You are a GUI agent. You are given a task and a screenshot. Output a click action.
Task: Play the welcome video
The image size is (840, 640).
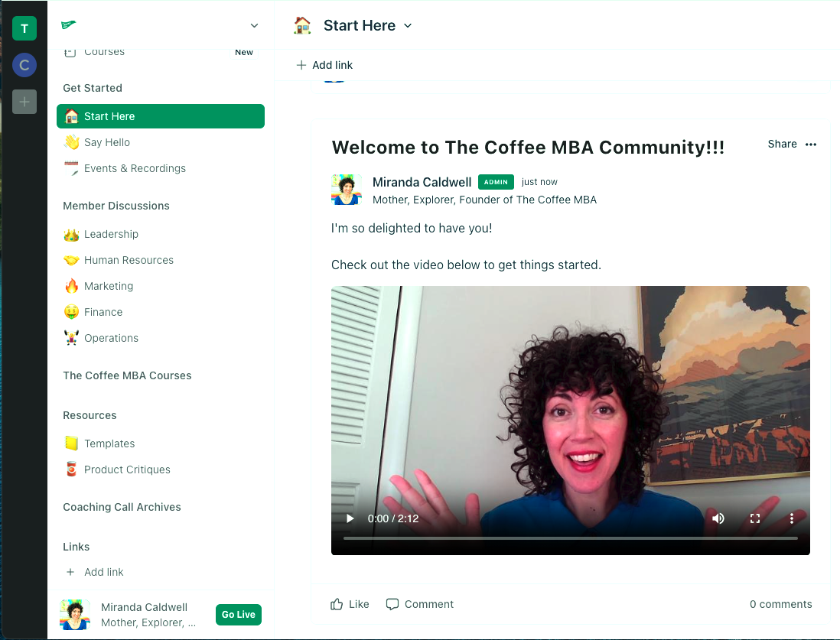(350, 518)
